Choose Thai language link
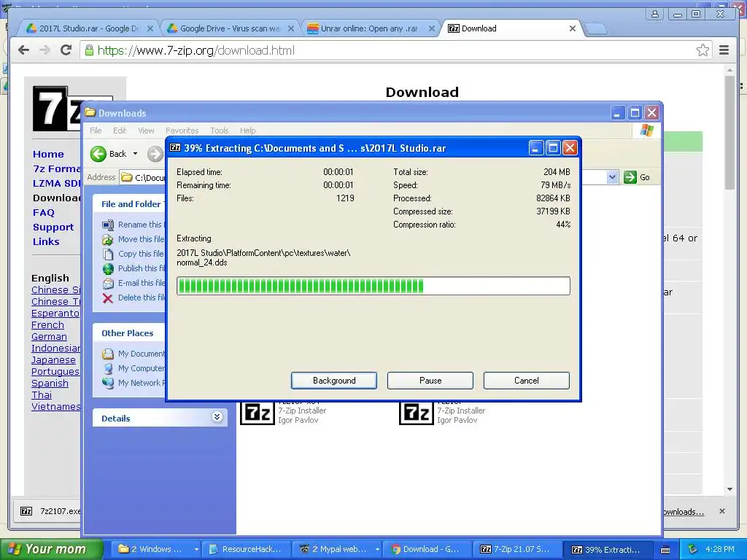Image resolution: width=747 pixels, height=560 pixels. click(42, 394)
